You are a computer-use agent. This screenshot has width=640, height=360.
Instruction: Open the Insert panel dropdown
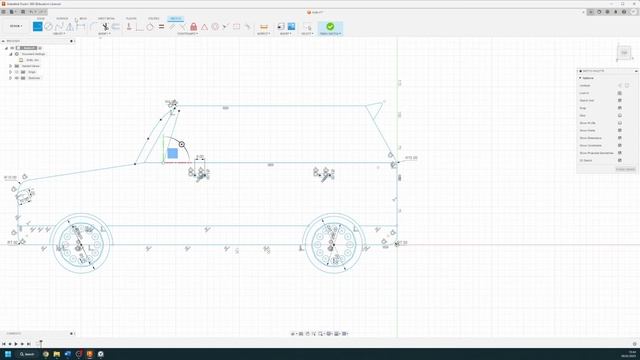[285, 33]
